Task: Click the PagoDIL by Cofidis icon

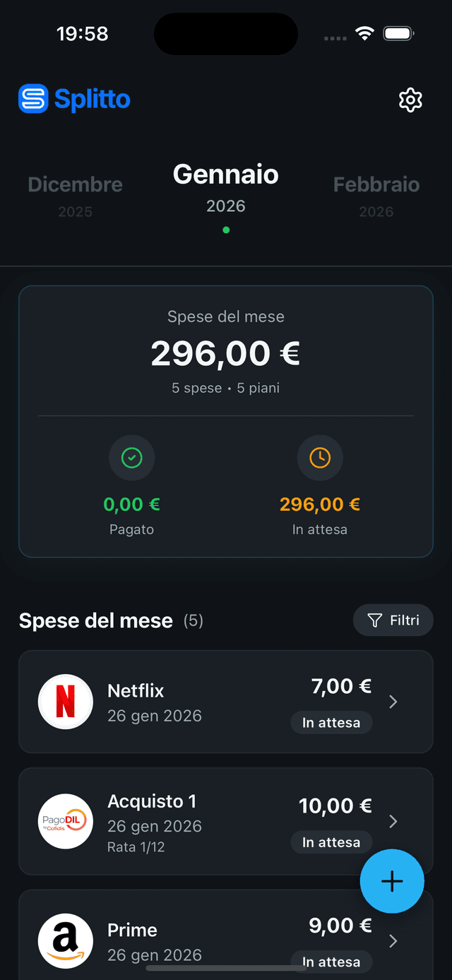Action: tap(65, 822)
